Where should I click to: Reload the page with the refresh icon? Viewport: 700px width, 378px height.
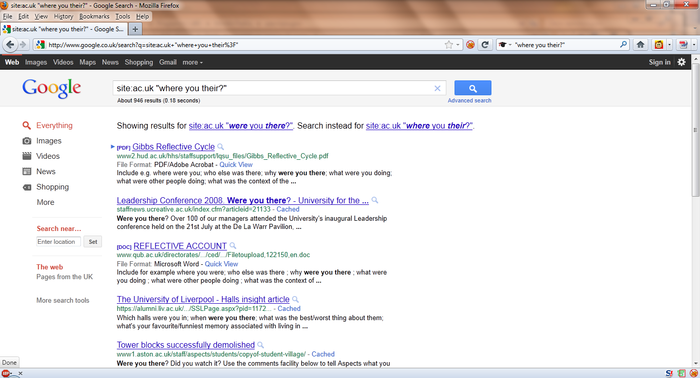[x=485, y=45]
